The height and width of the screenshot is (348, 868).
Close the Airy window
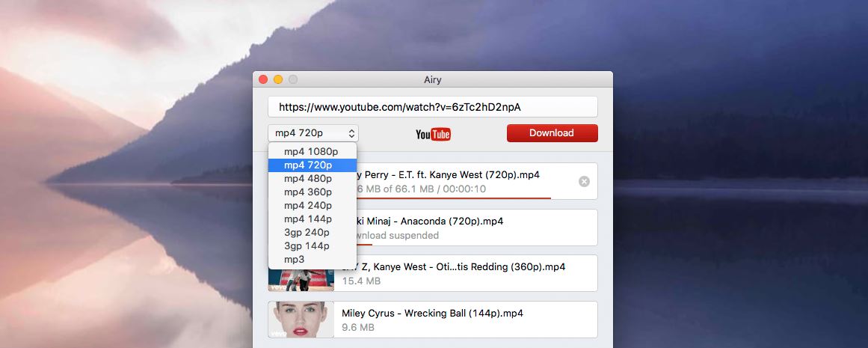click(263, 79)
